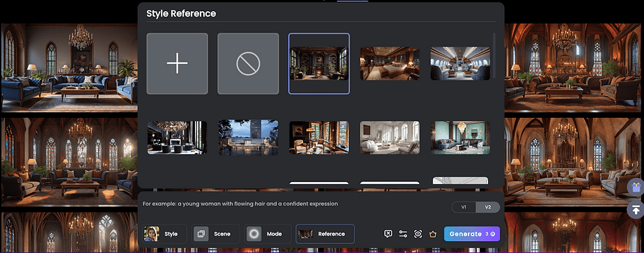The height and width of the screenshot is (253, 644).
Task: Click the eye scan icon
Action: 418,234
